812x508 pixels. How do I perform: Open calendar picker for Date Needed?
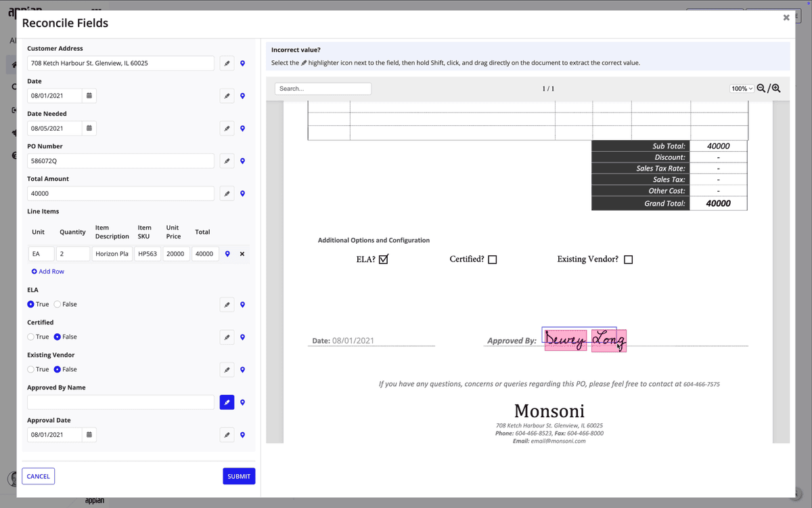(x=89, y=129)
